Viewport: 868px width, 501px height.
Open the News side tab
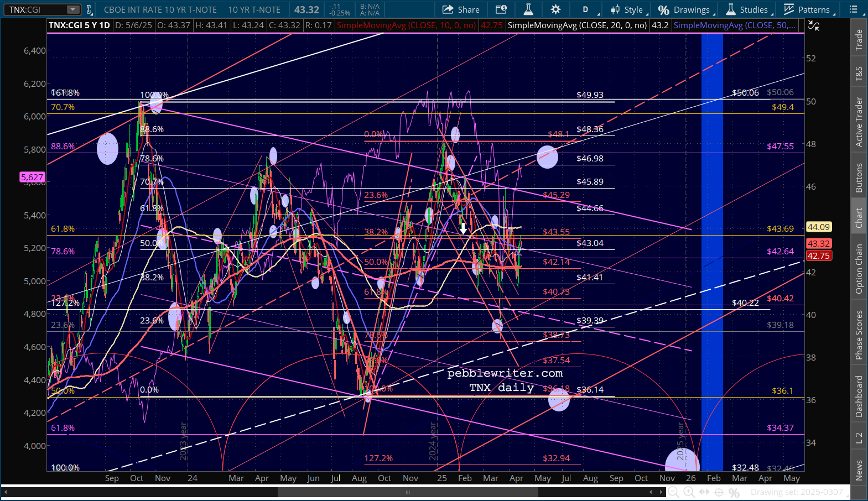point(859,471)
